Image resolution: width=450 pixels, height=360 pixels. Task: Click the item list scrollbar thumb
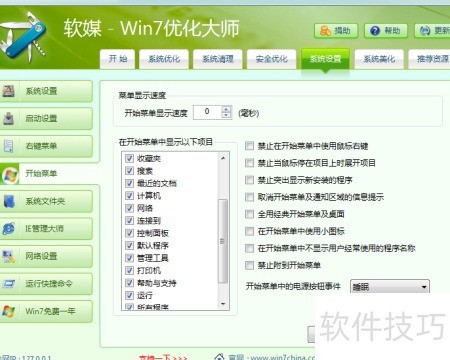coord(223,241)
